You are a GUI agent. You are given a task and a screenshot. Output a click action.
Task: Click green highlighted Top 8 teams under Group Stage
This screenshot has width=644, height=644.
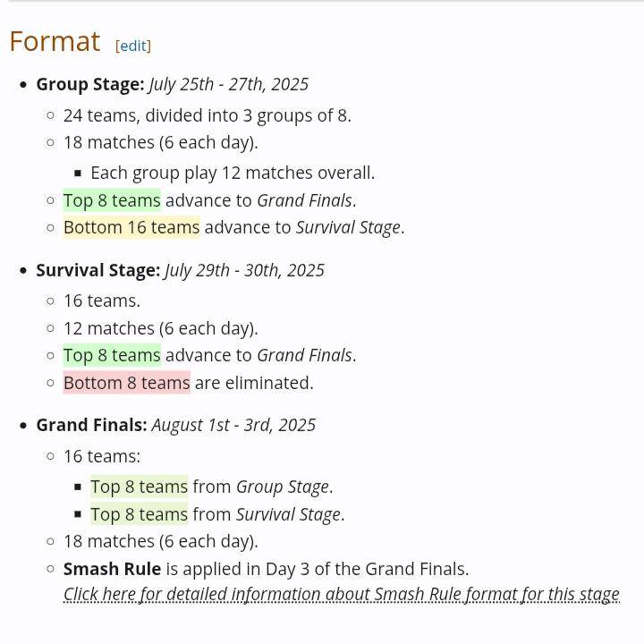point(112,200)
